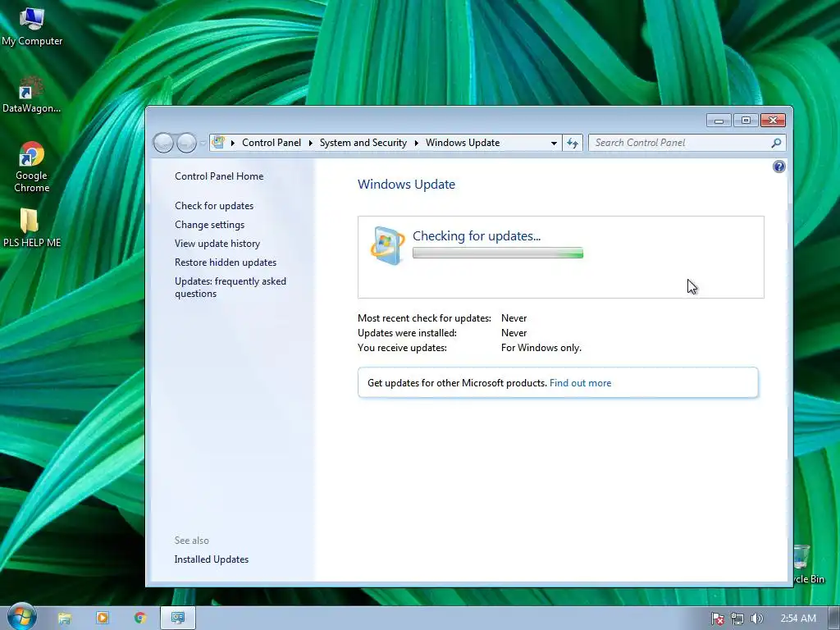Select Windows Update breadcrumb
Image resolution: width=840 pixels, height=630 pixels.
pyautogui.click(x=463, y=143)
